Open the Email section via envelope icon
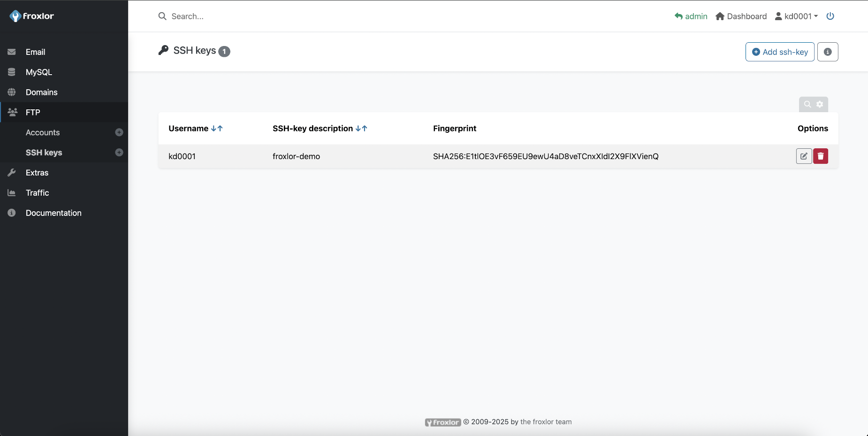Viewport: 868px width, 436px height. [x=12, y=52]
